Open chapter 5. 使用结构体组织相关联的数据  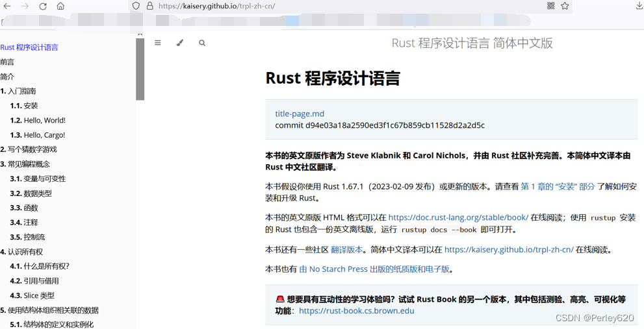(49, 310)
